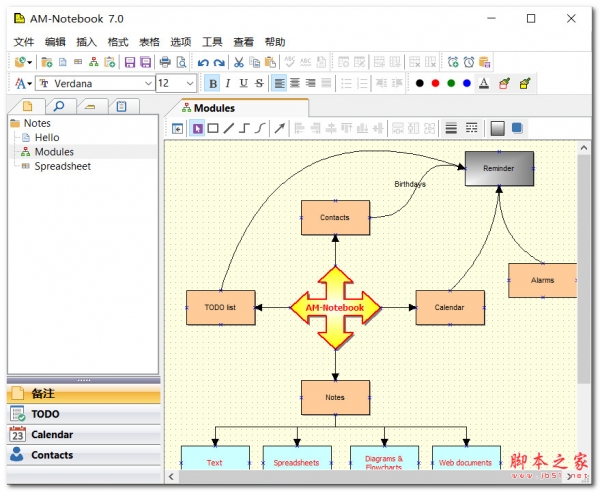Select the arrow tool in diagram toolbar
Screen dimensions: 600x492
click(280, 129)
